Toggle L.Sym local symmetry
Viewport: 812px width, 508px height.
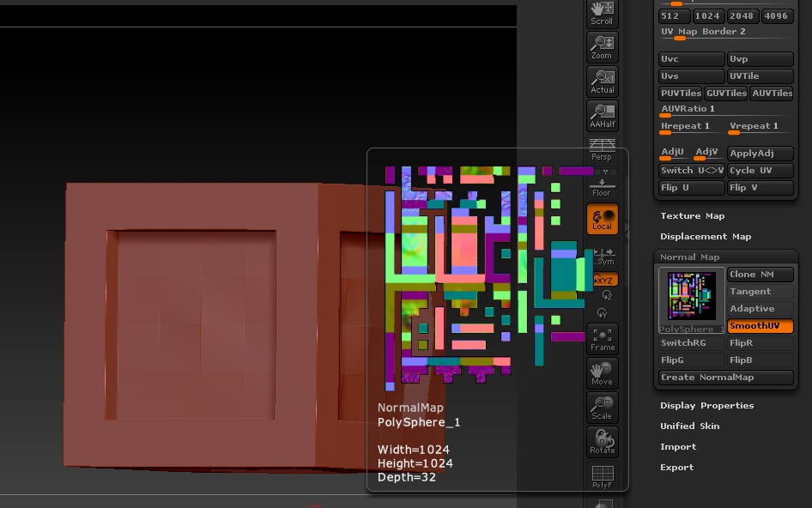(x=603, y=257)
